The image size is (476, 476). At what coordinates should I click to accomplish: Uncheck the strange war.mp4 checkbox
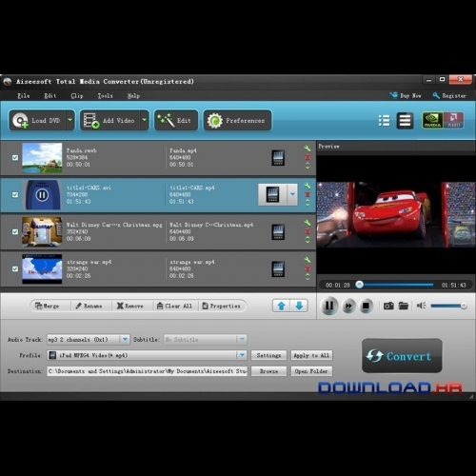click(x=15, y=269)
